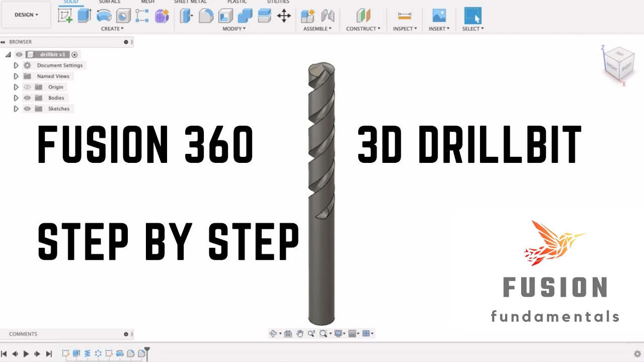Select the Insert image icon
644x362 pixels.
[439, 16]
